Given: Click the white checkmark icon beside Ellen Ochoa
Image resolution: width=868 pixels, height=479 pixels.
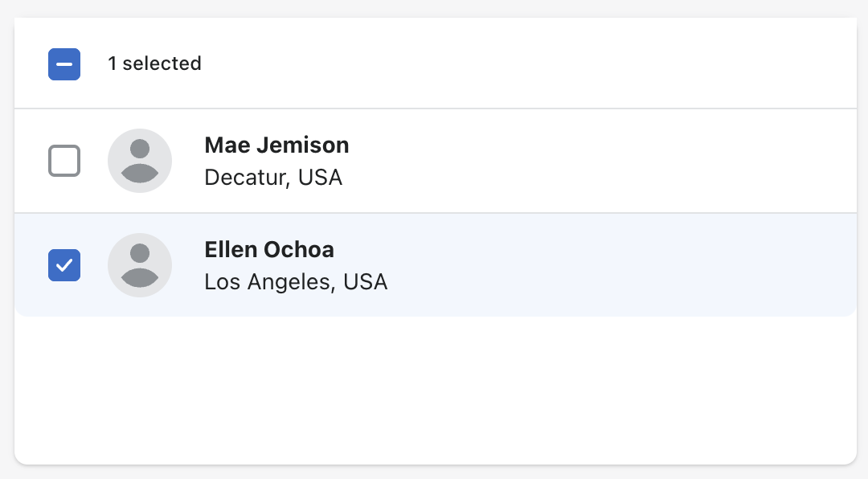Looking at the screenshot, I should click(x=64, y=265).
